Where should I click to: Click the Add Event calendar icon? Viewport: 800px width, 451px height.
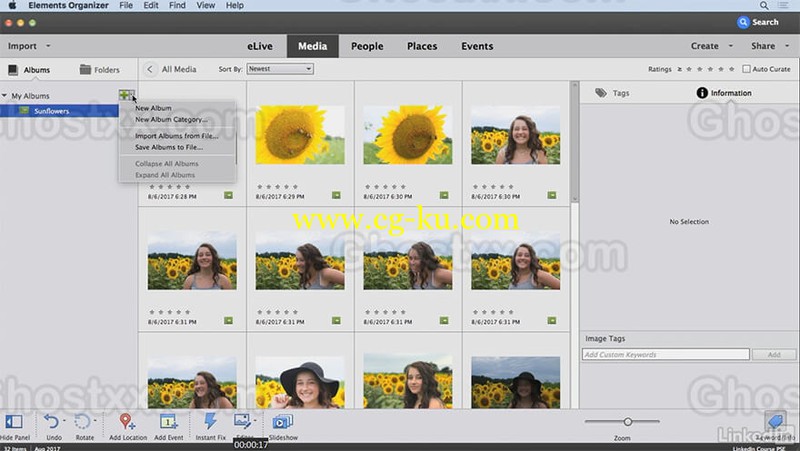click(168, 422)
